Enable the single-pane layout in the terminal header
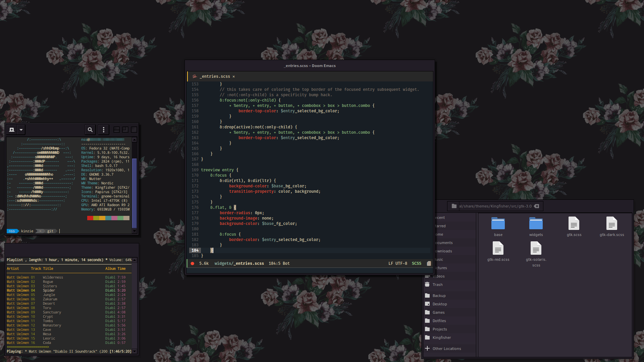 click(134, 129)
